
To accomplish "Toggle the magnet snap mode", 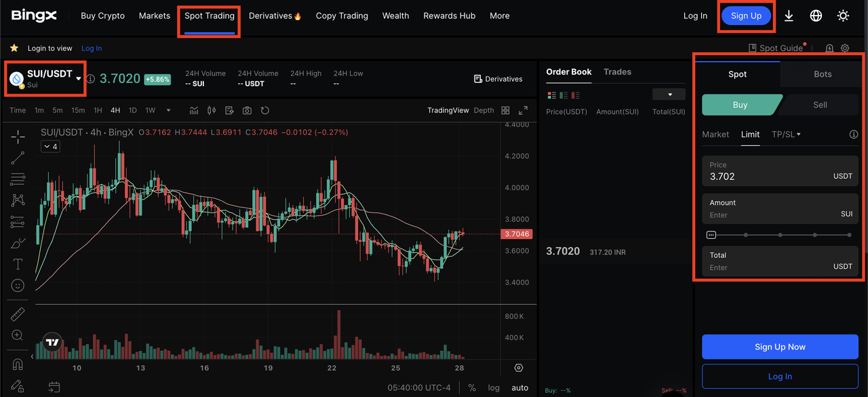I will (18, 364).
